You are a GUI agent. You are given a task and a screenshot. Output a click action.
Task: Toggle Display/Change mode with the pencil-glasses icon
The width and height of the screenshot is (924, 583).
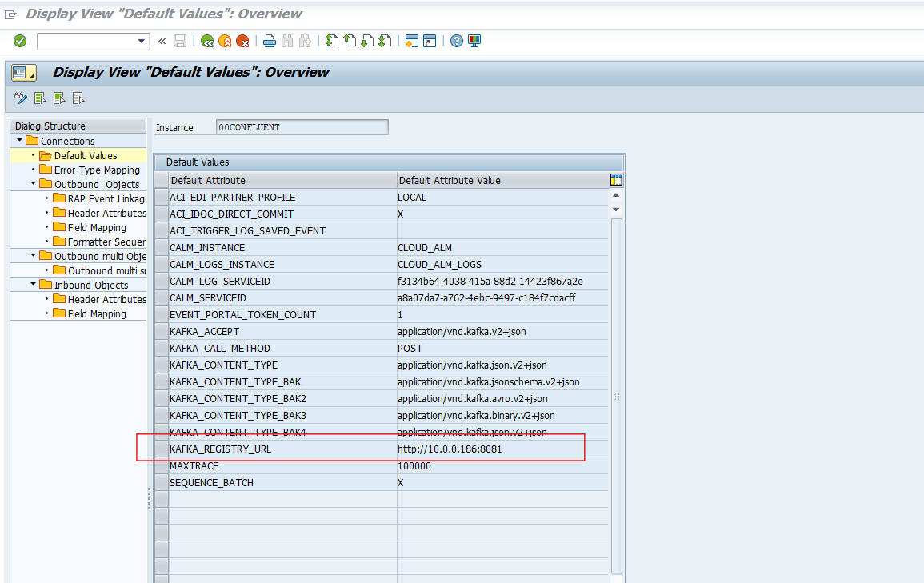(21, 98)
